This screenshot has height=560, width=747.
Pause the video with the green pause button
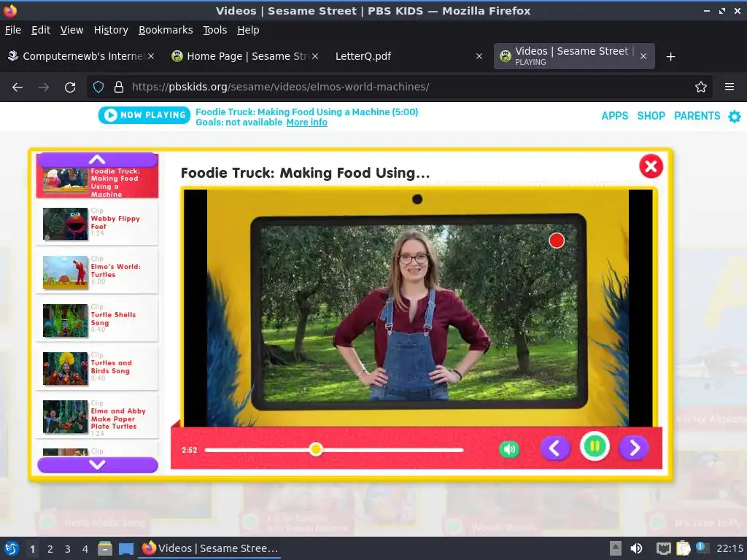pyautogui.click(x=595, y=447)
